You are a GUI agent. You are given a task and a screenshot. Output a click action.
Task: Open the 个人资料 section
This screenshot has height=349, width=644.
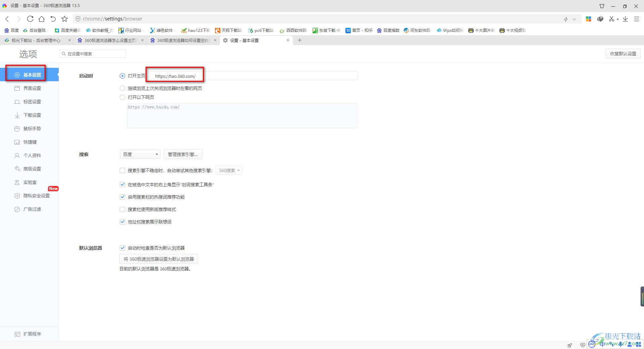(x=30, y=155)
